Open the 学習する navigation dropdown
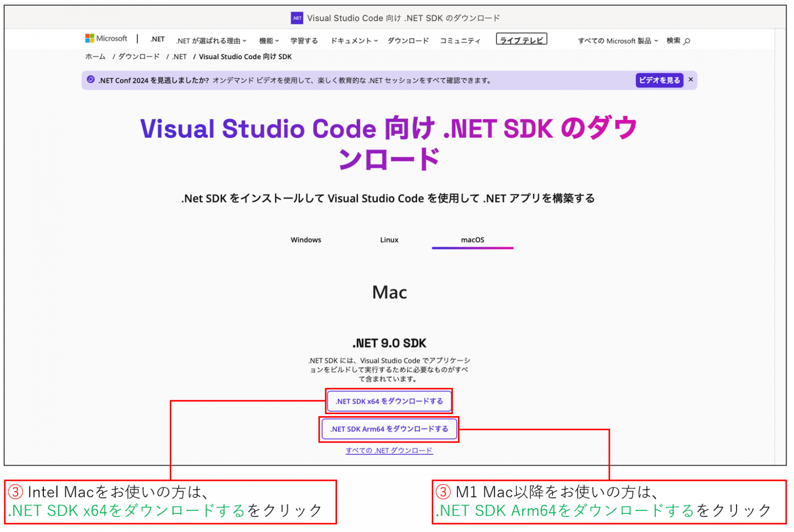 tap(304, 40)
